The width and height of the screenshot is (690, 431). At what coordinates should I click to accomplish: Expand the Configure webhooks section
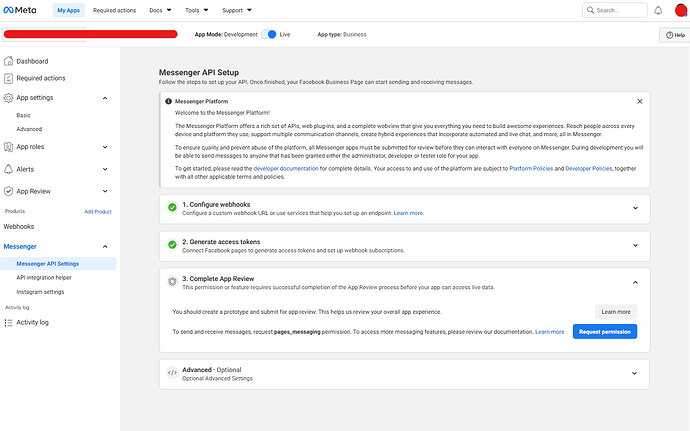click(635, 208)
